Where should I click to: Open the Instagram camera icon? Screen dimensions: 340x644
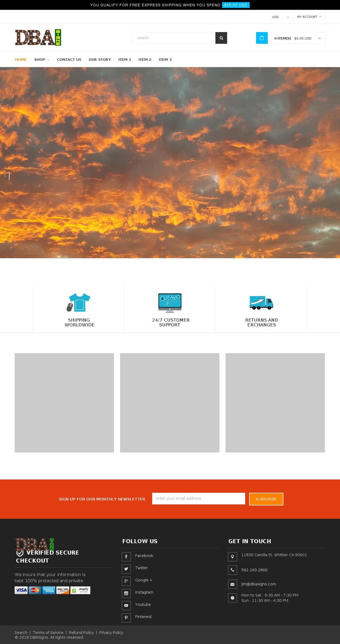[x=126, y=593]
